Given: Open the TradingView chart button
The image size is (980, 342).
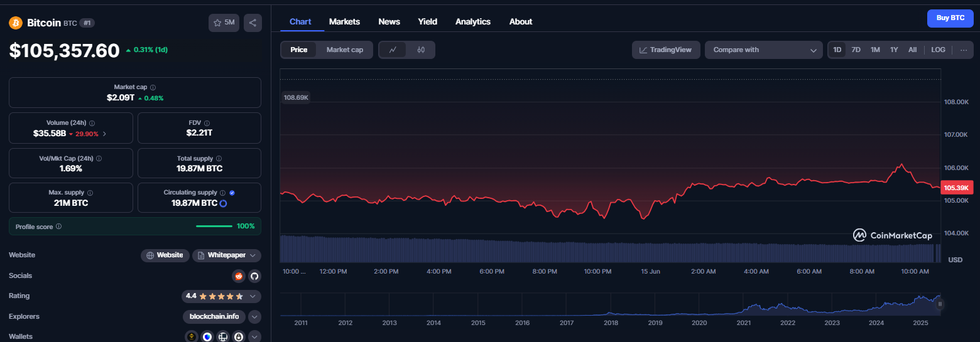Looking at the screenshot, I should click(x=666, y=50).
